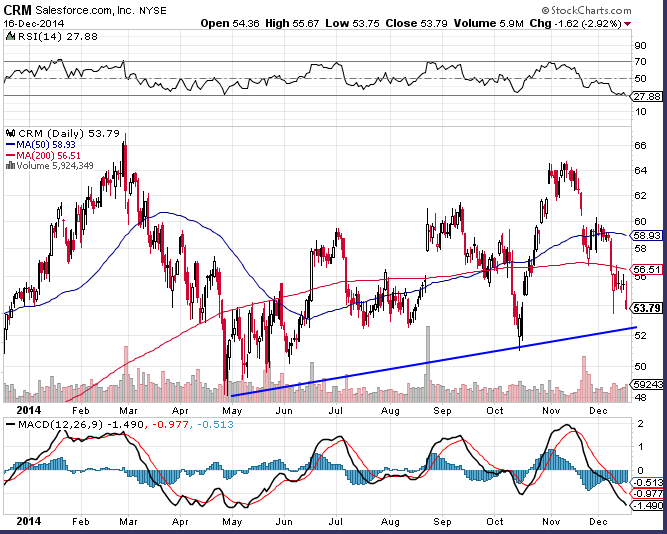
Task: Click the candlestick icon before CRM (Daily)
Action: pyautogui.click(x=10, y=134)
